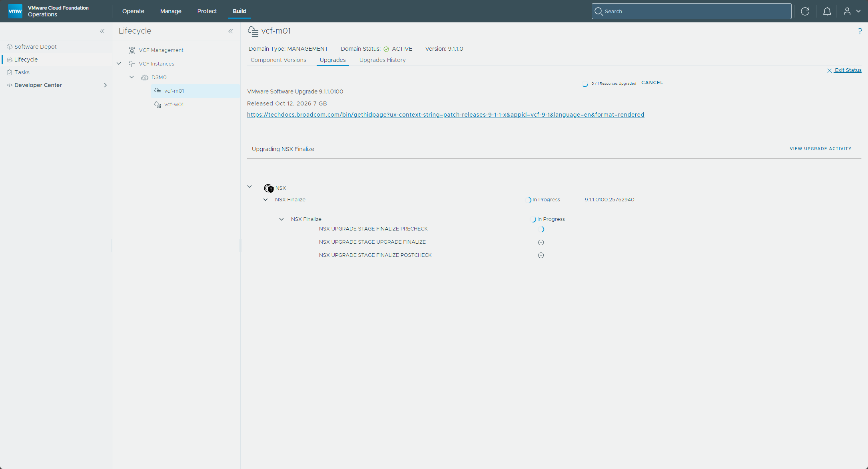This screenshot has width=868, height=469.
Task: Cancel the running upgrade
Action: point(652,83)
